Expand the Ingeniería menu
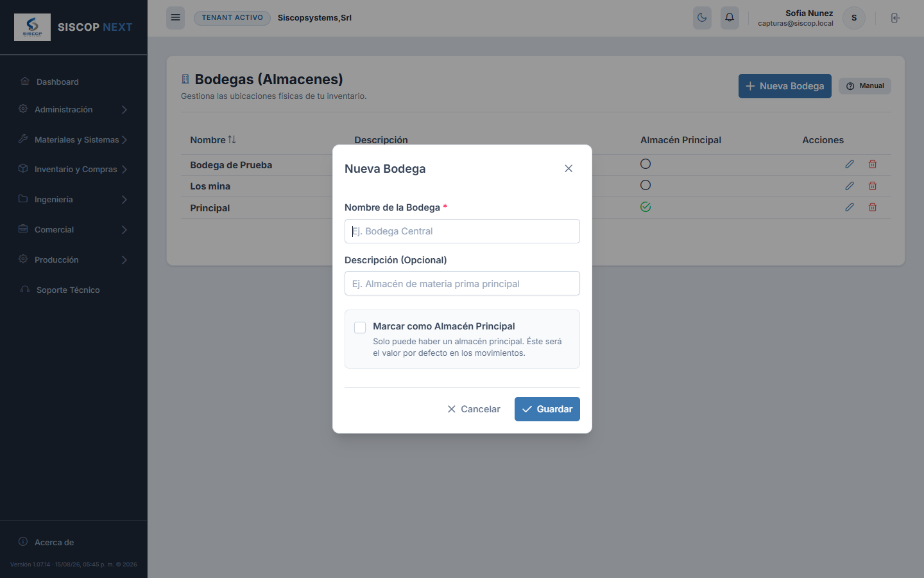The width and height of the screenshot is (924, 578). (73, 200)
